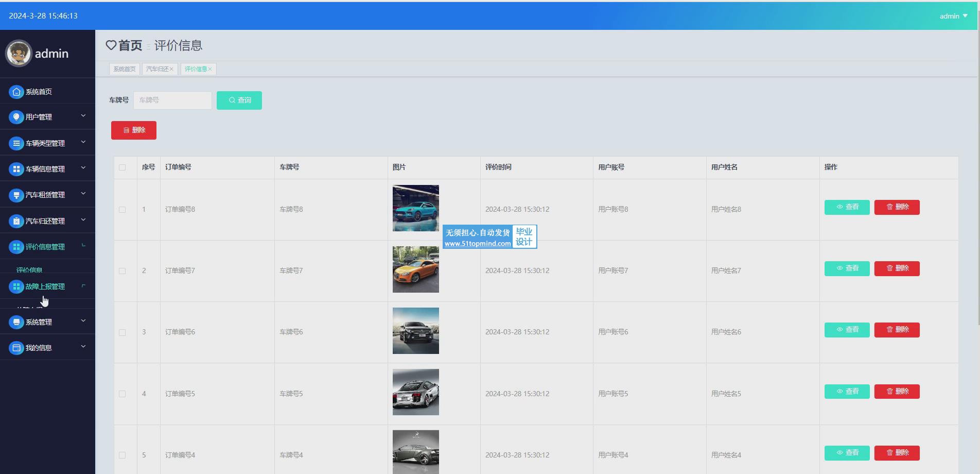Click 查看 for row 订单编号8
Image resolution: width=980 pixels, height=474 pixels.
[847, 207]
